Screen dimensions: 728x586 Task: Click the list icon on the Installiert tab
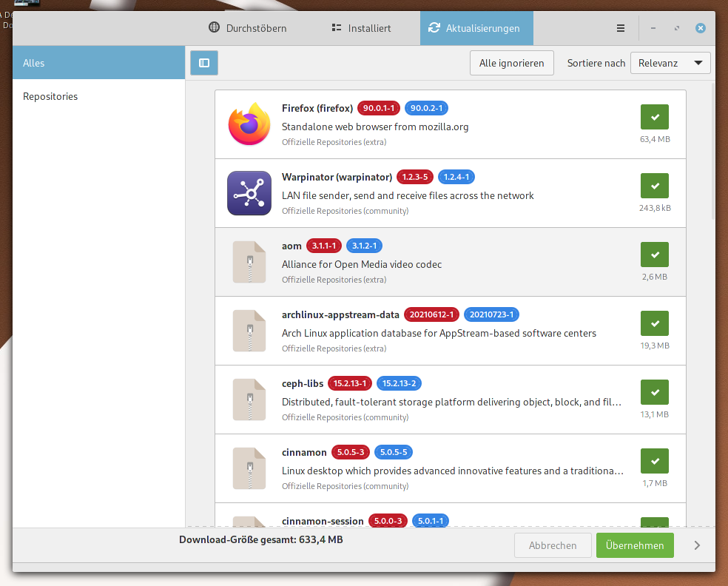337,28
